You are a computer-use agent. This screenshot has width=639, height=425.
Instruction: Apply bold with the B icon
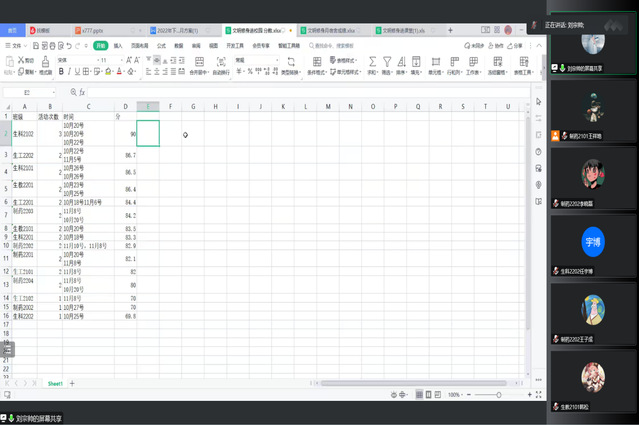click(59, 72)
